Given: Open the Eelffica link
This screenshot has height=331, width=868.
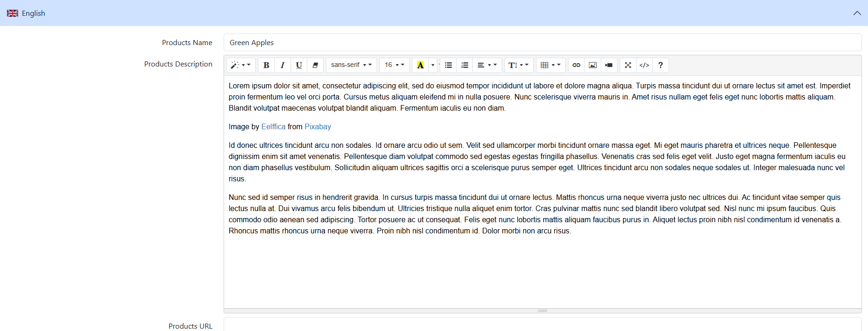Looking at the screenshot, I should [273, 126].
